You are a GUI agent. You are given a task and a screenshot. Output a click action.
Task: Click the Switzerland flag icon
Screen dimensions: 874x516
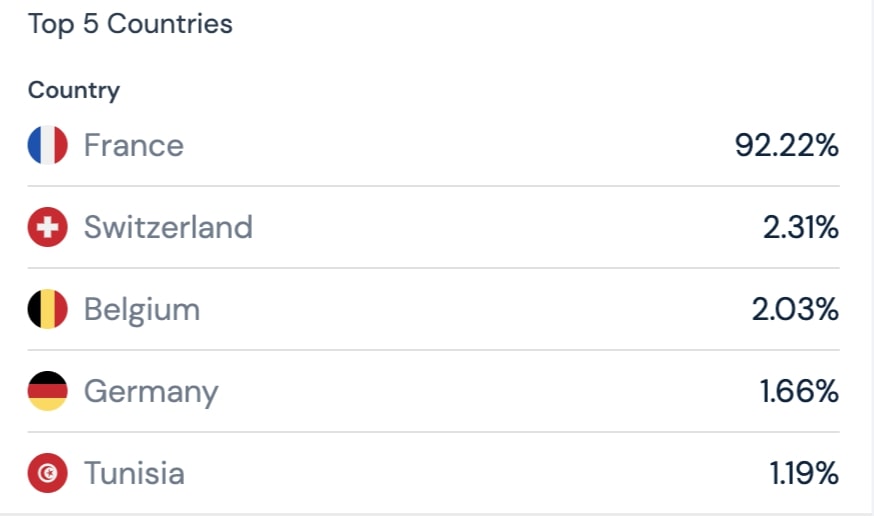tap(47, 228)
